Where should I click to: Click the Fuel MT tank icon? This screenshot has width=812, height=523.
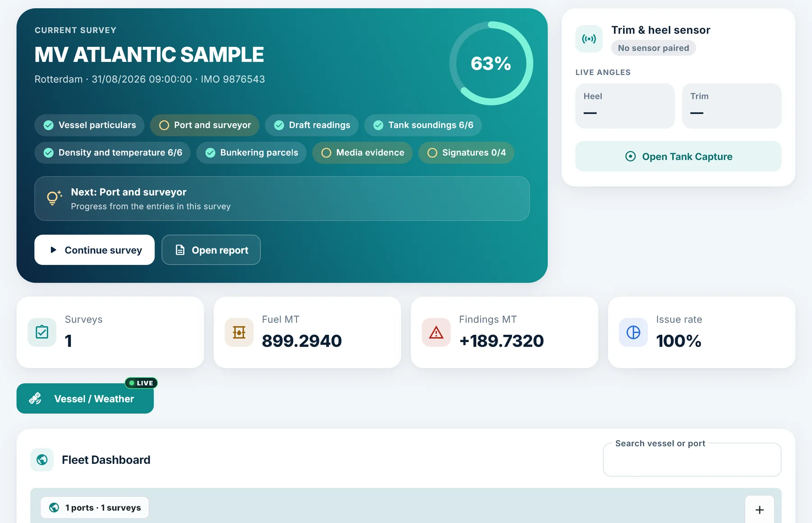pos(239,333)
